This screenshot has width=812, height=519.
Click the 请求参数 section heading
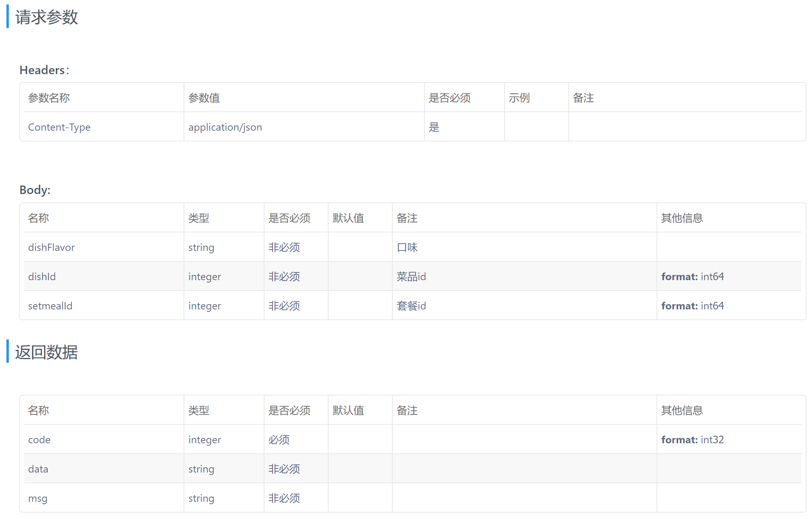[46, 17]
